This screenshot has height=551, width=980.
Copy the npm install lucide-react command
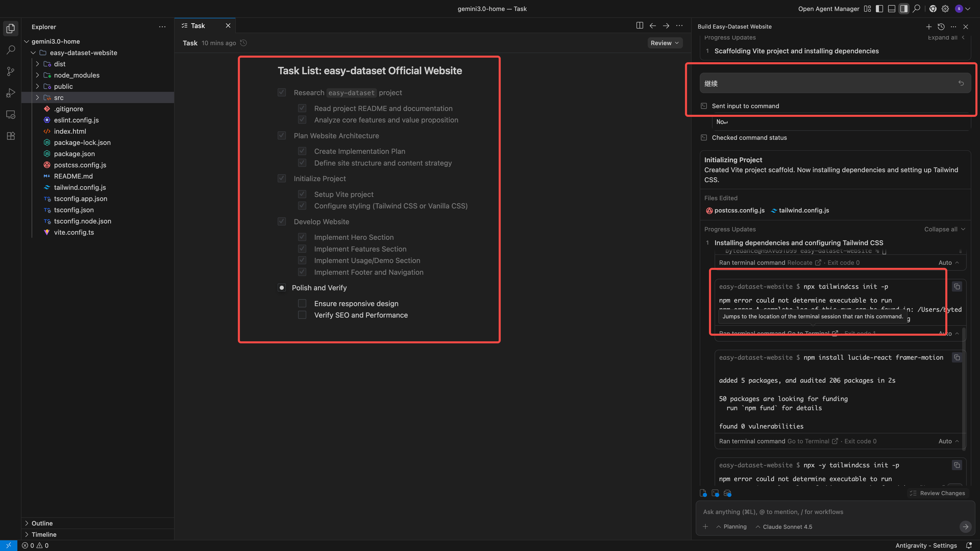[x=957, y=357]
